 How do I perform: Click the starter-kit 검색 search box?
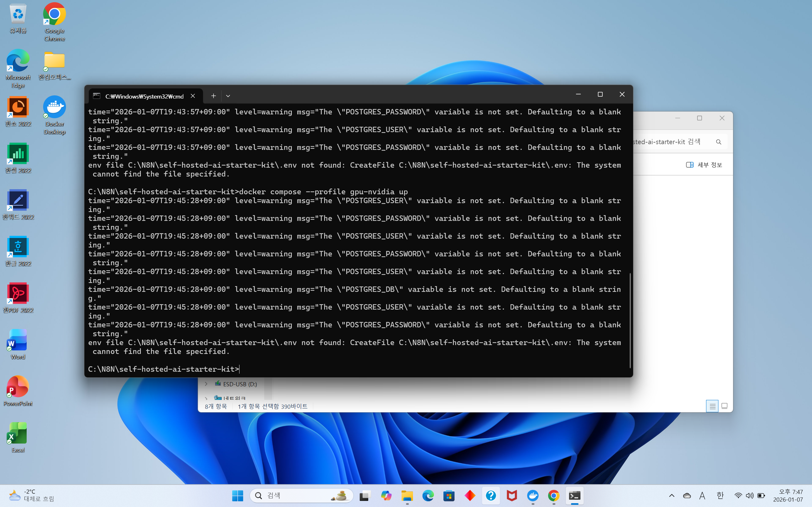pos(671,142)
